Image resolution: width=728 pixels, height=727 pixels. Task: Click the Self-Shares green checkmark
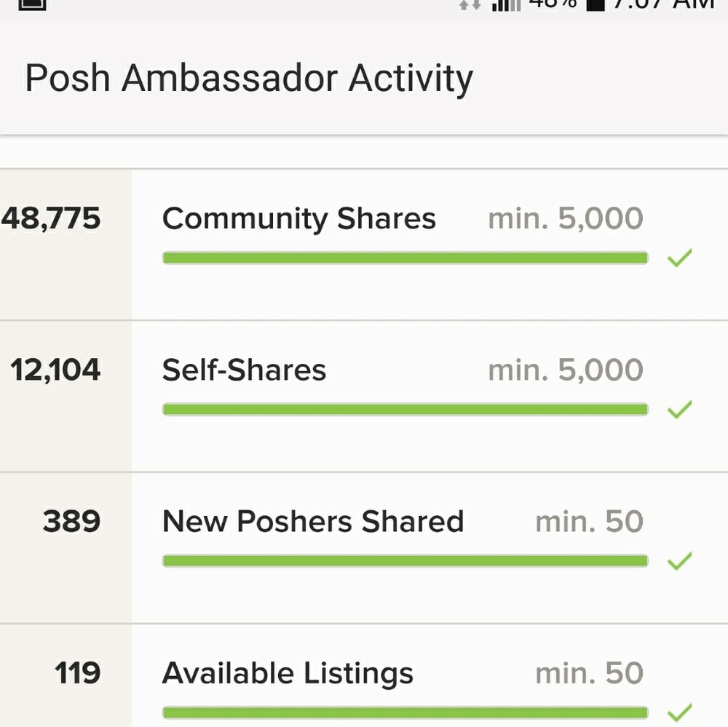[679, 410]
